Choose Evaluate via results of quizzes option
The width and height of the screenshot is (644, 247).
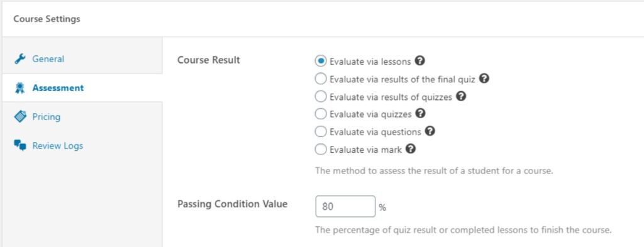320,97
